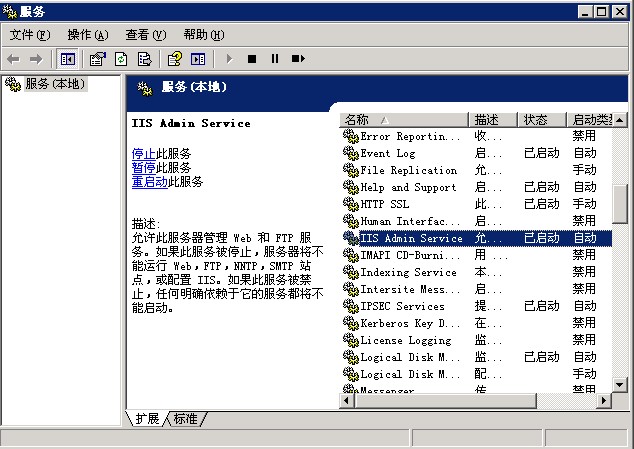Pause the service with pause button
This screenshot has height=449, width=634.
(275, 59)
